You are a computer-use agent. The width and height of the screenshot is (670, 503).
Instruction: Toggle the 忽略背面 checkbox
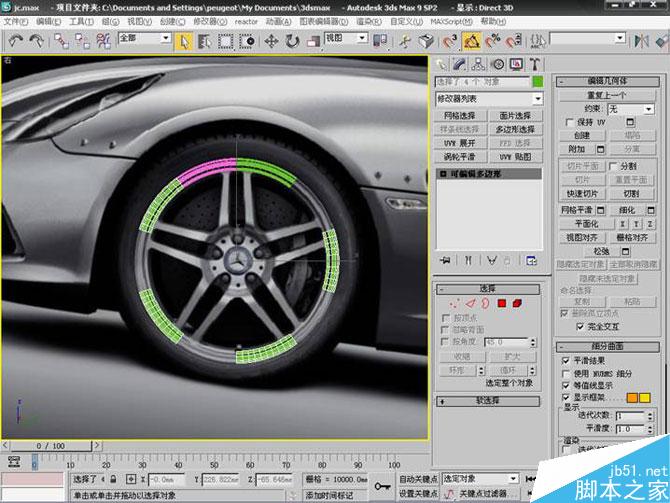(x=446, y=329)
